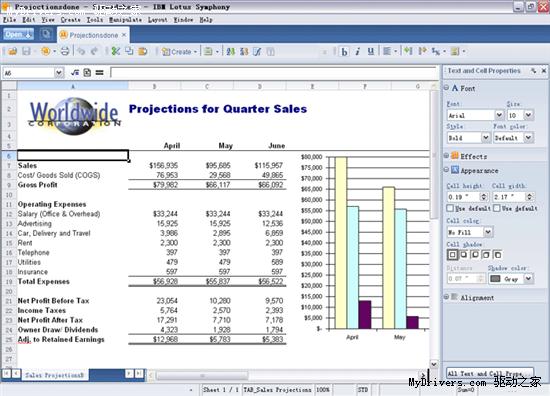This screenshot has width=550, height=396.
Task: Click the Gray shadow color swatch
Action: pos(495,279)
